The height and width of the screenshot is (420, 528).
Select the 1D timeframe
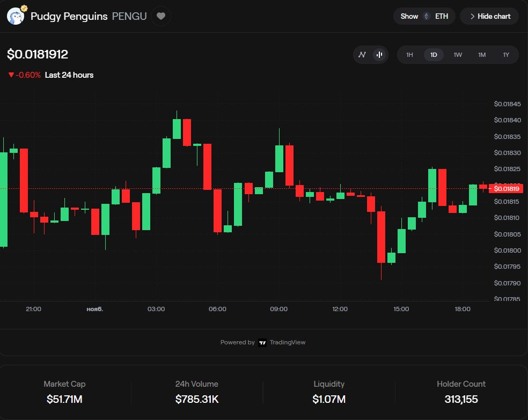tap(434, 55)
